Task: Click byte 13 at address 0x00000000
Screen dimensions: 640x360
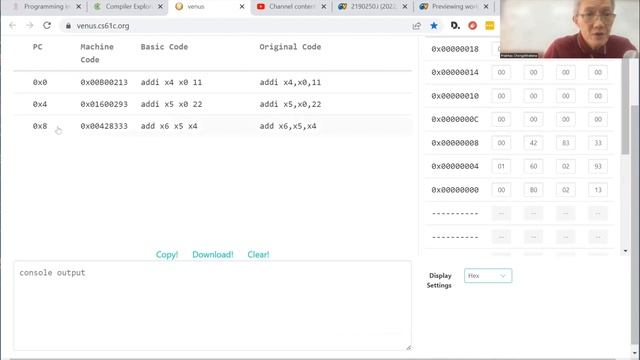Action: (598, 190)
